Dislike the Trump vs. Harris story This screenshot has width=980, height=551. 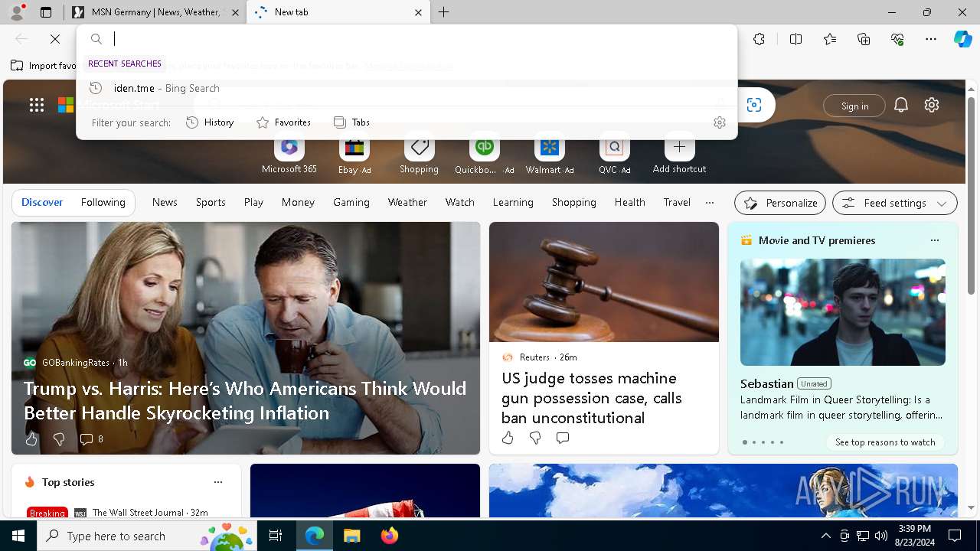point(59,439)
